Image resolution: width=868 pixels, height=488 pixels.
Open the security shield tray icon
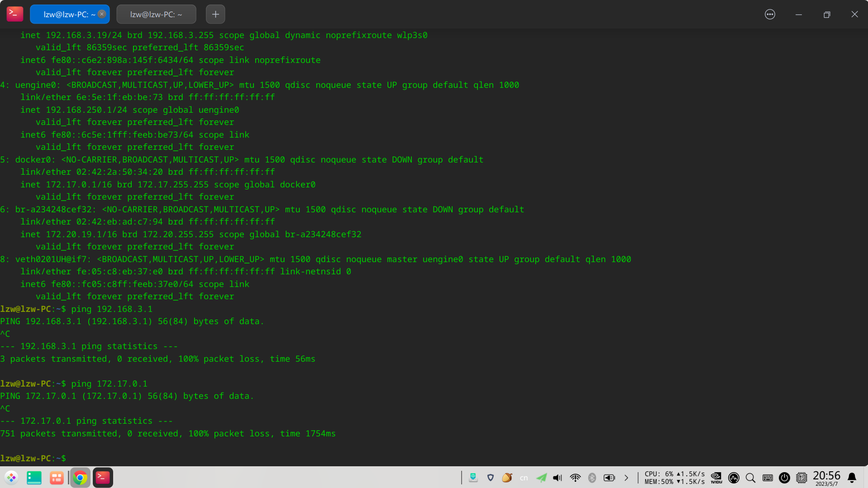491,478
